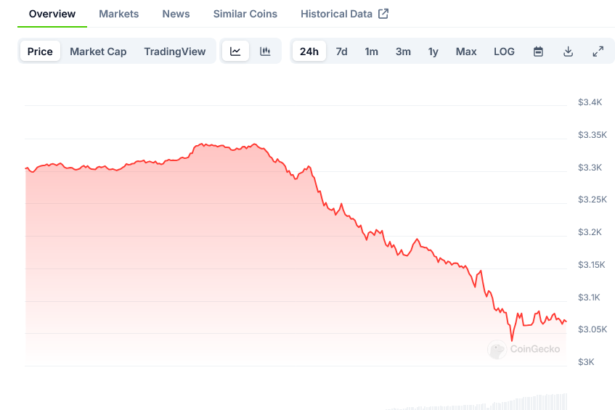The image size is (615, 410).
Task: View the Similar Coins tab
Action: [245, 14]
